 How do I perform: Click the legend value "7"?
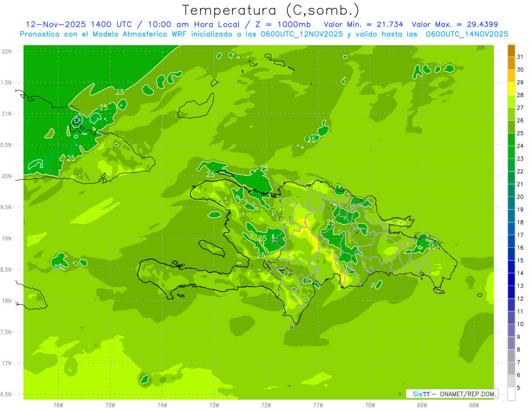tap(518, 362)
